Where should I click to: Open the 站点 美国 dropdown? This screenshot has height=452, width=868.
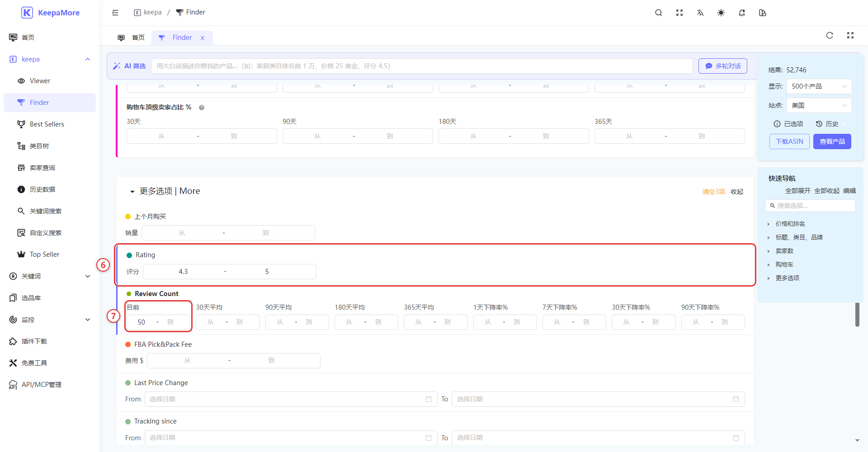819,105
